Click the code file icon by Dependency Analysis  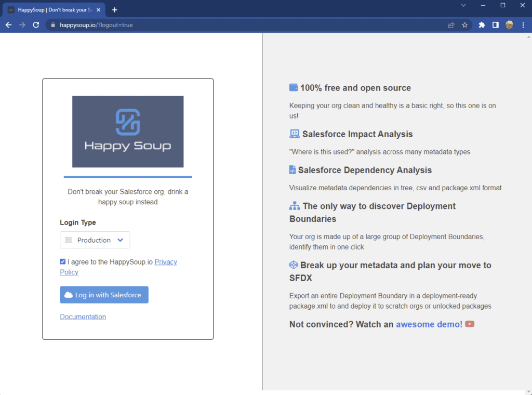[292, 169]
